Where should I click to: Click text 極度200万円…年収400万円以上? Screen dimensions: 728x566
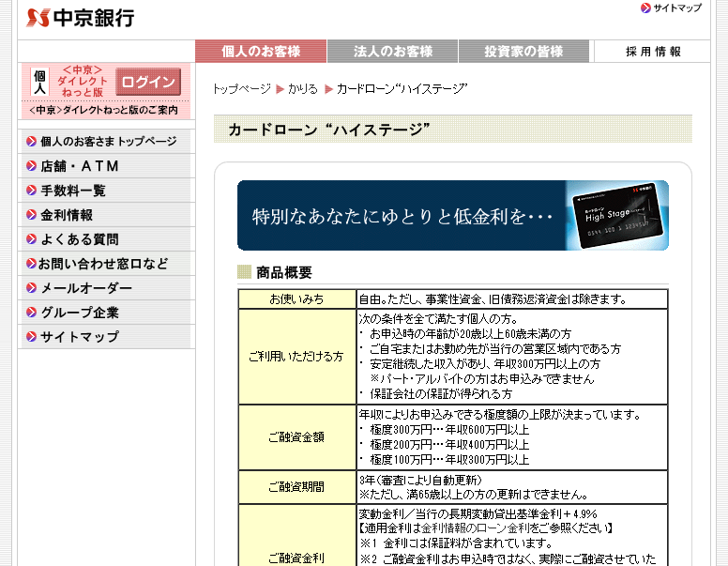(x=449, y=444)
